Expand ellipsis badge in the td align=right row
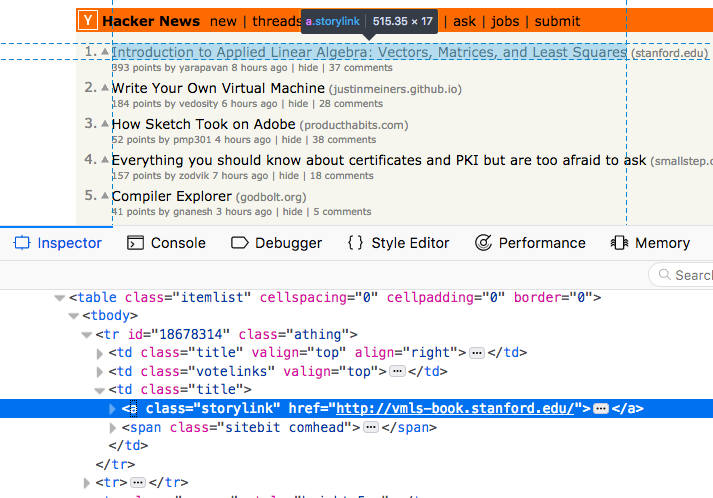Viewport: 713px width, 498px height. pyautogui.click(x=477, y=353)
